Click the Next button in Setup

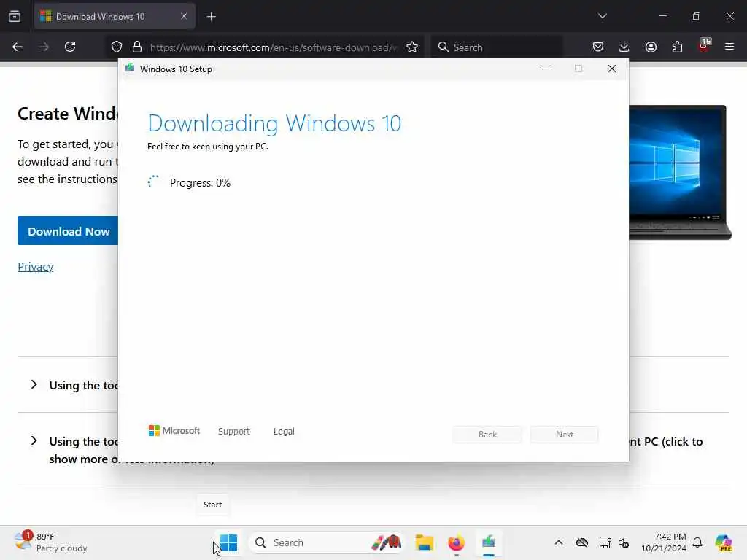point(564,435)
